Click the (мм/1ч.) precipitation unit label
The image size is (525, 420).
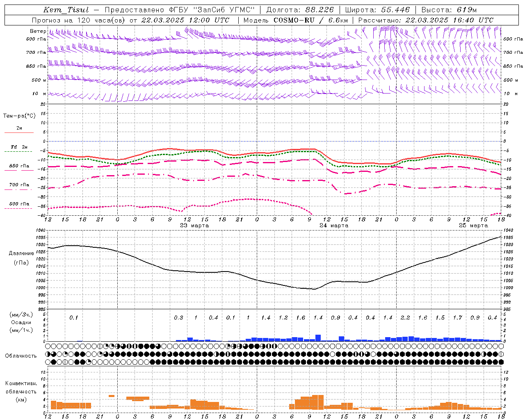[21, 330]
